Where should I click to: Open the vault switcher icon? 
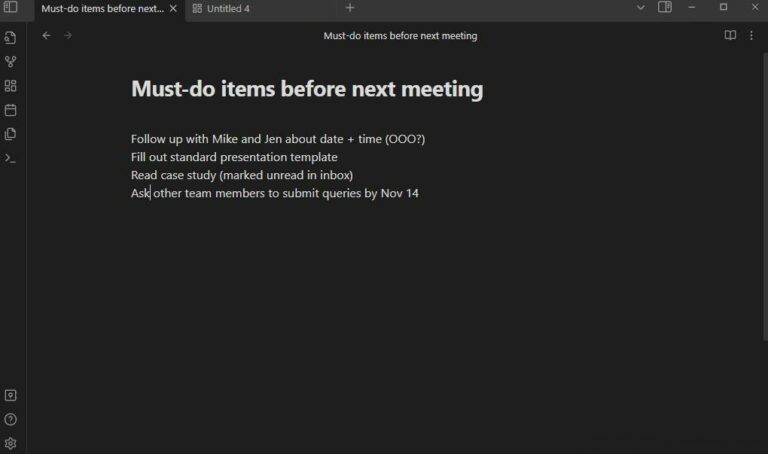[x=10, y=395]
